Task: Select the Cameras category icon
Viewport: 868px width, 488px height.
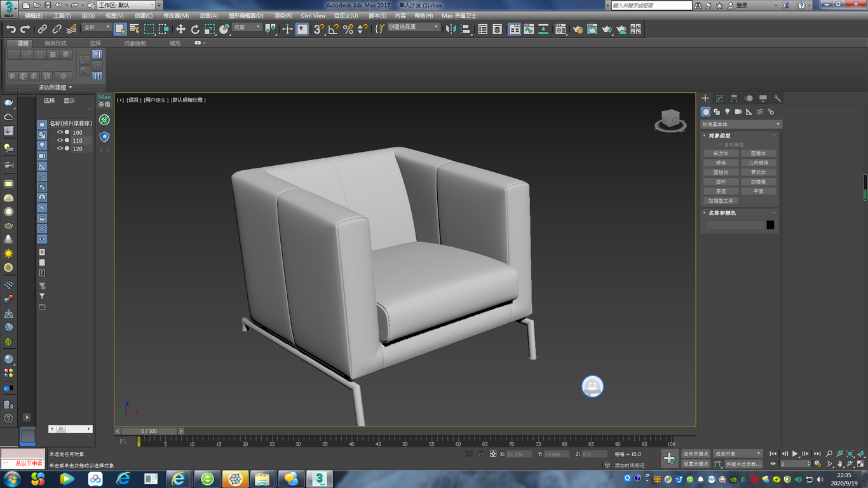Action: (x=738, y=112)
